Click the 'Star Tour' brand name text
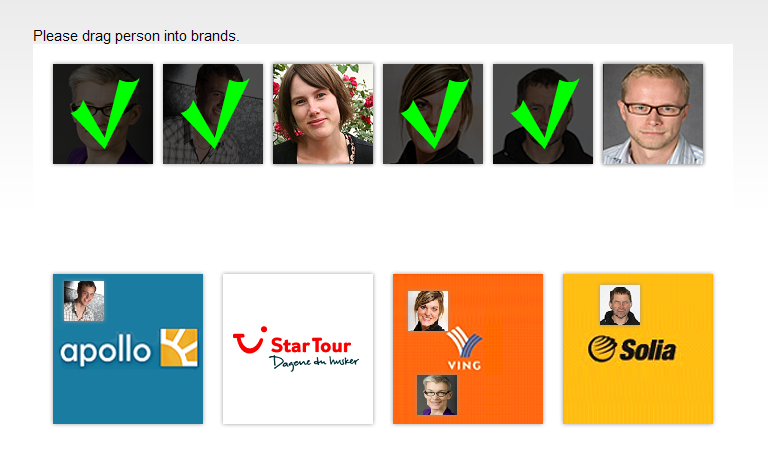 (x=310, y=345)
